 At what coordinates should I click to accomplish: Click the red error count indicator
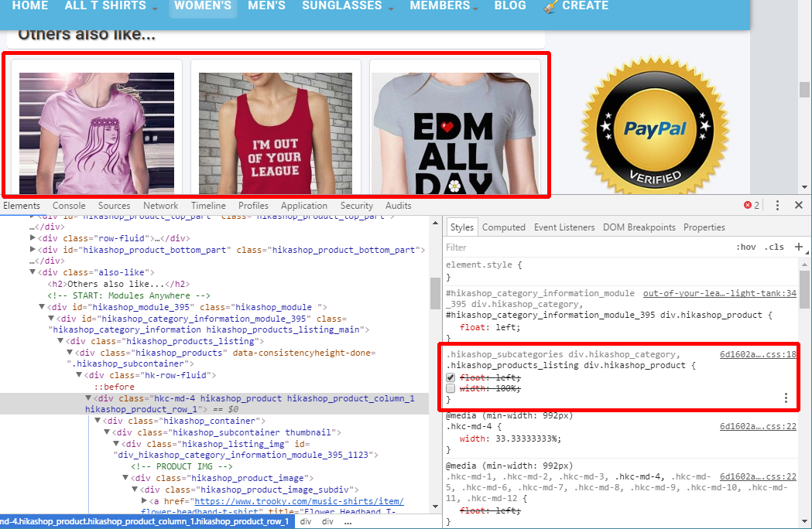[752, 206]
